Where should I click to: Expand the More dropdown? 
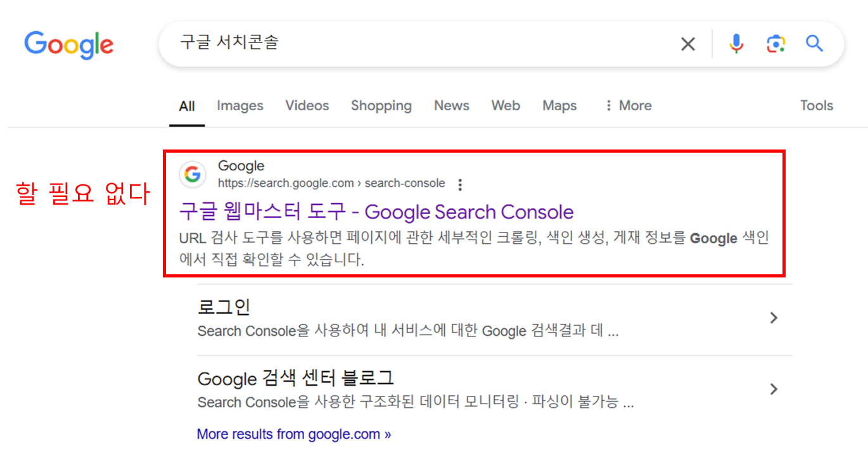click(628, 106)
